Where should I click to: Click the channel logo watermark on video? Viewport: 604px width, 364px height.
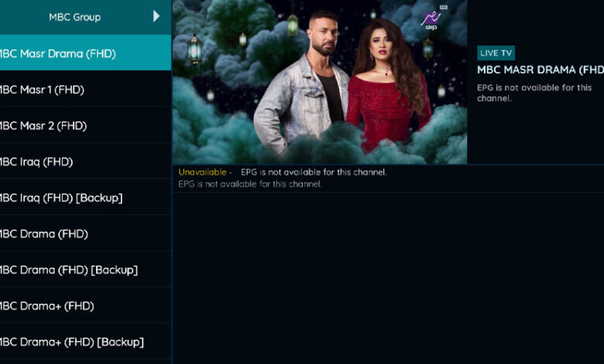click(433, 18)
